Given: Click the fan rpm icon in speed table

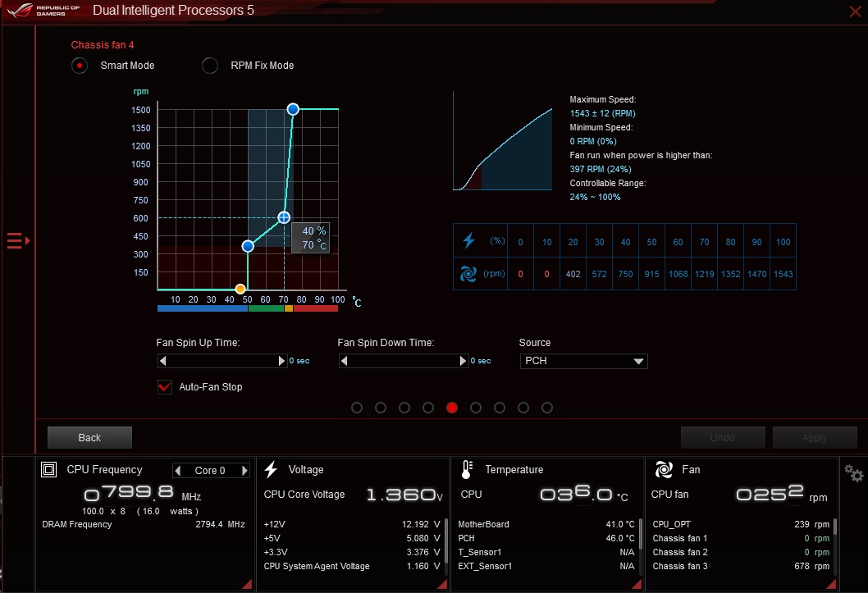Looking at the screenshot, I should pyautogui.click(x=468, y=273).
